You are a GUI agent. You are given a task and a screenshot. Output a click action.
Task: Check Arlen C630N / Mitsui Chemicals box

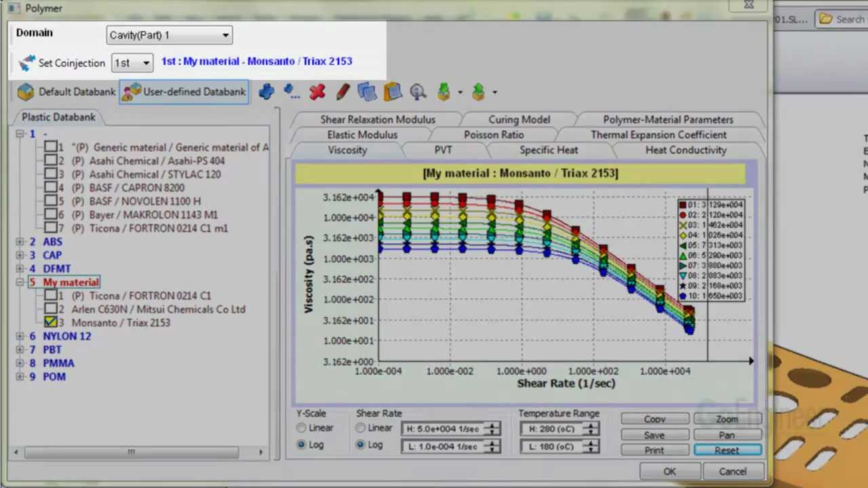[51, 309]
